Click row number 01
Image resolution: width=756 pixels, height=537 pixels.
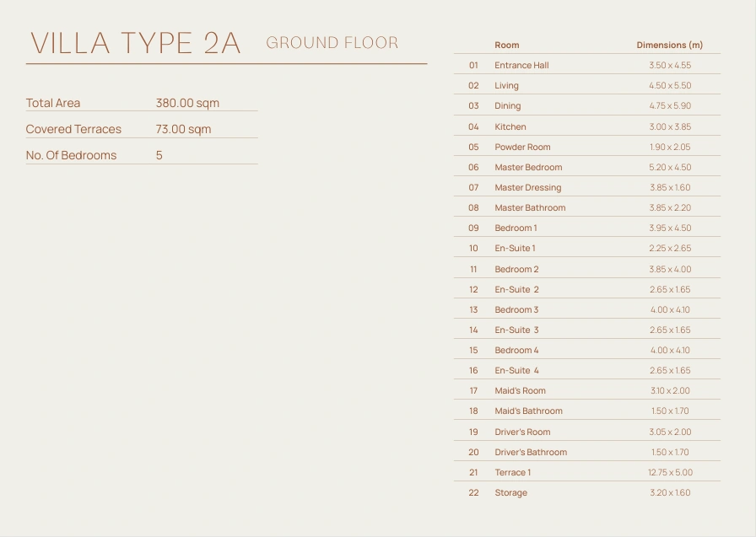click(473, 65)
